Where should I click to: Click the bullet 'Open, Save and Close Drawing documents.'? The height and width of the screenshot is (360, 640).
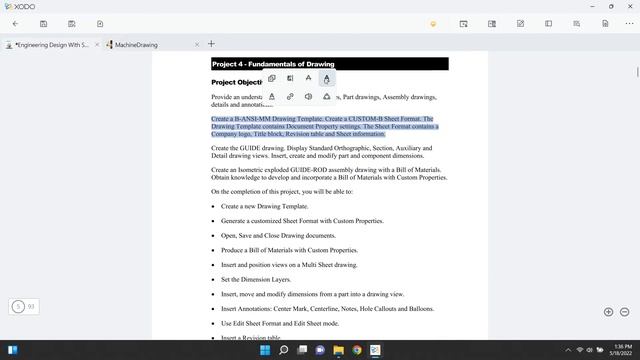[x=278, y=236]
